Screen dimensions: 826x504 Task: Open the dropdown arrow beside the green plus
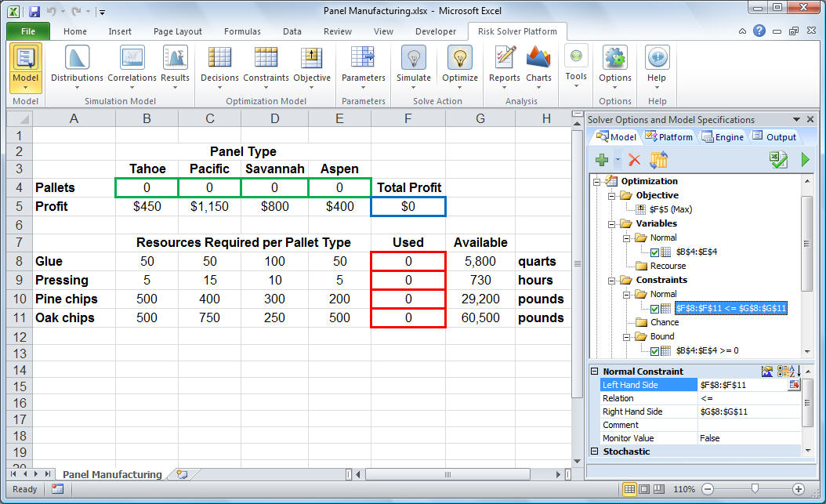pos(618,161)
